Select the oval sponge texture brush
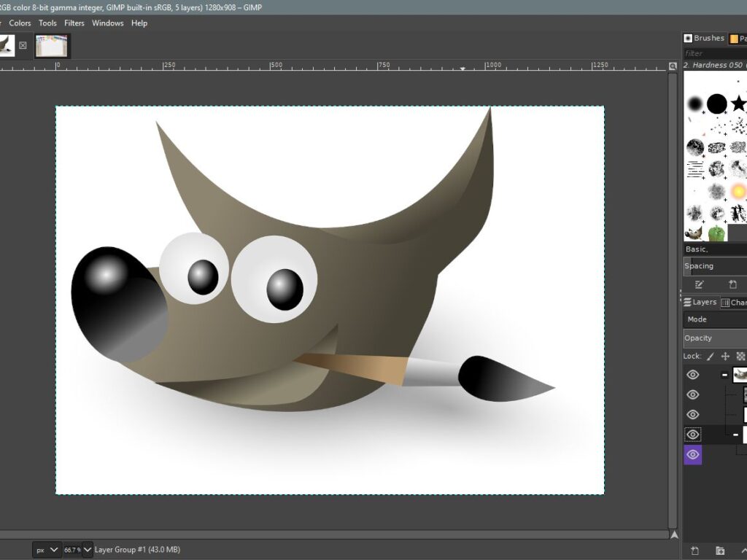747x560 pixels. (716, 147)
